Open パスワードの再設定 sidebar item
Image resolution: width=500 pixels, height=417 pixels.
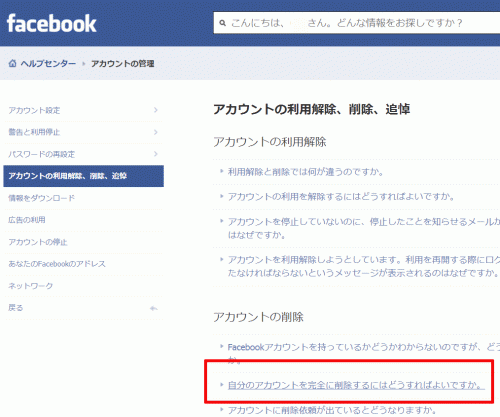click(x=83, y=154)
